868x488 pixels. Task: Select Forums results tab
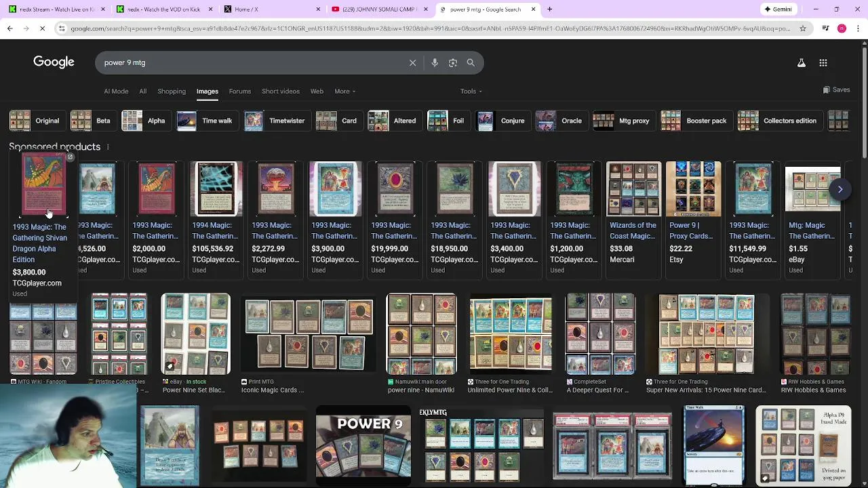pos(239,91)
